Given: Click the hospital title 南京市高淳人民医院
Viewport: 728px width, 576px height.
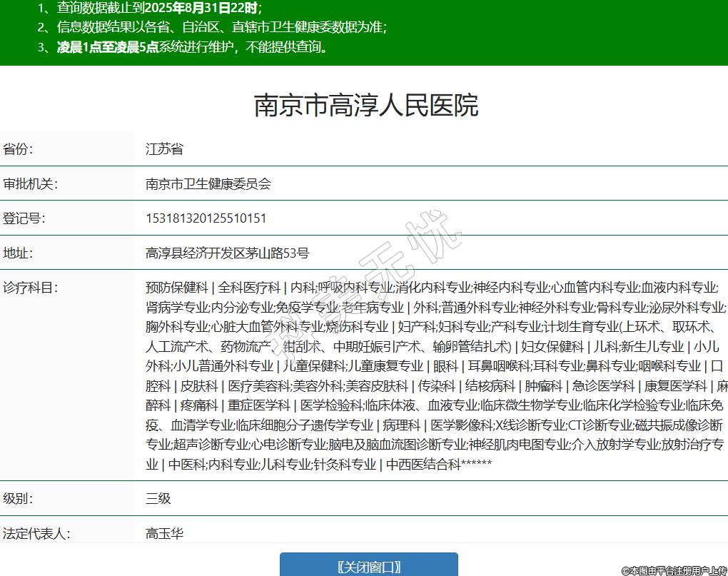Looking at the screenshot, I should 366,106.
